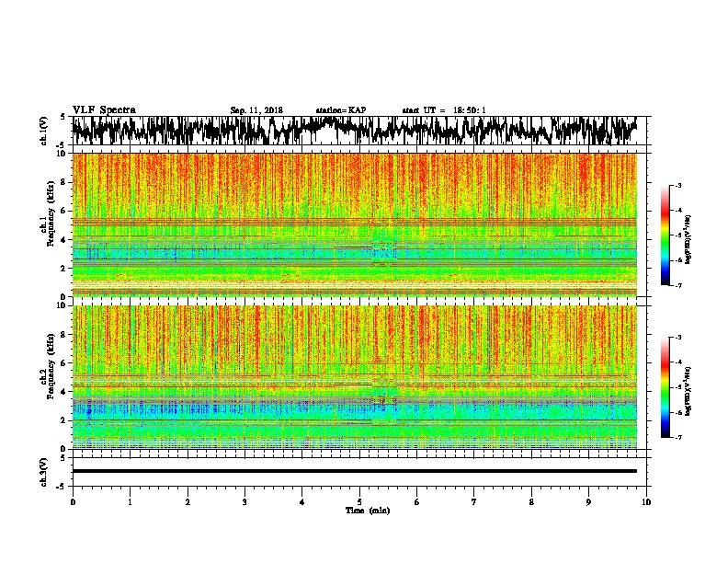Click time axis tick label "4"
728x563 pixels.
302,501
